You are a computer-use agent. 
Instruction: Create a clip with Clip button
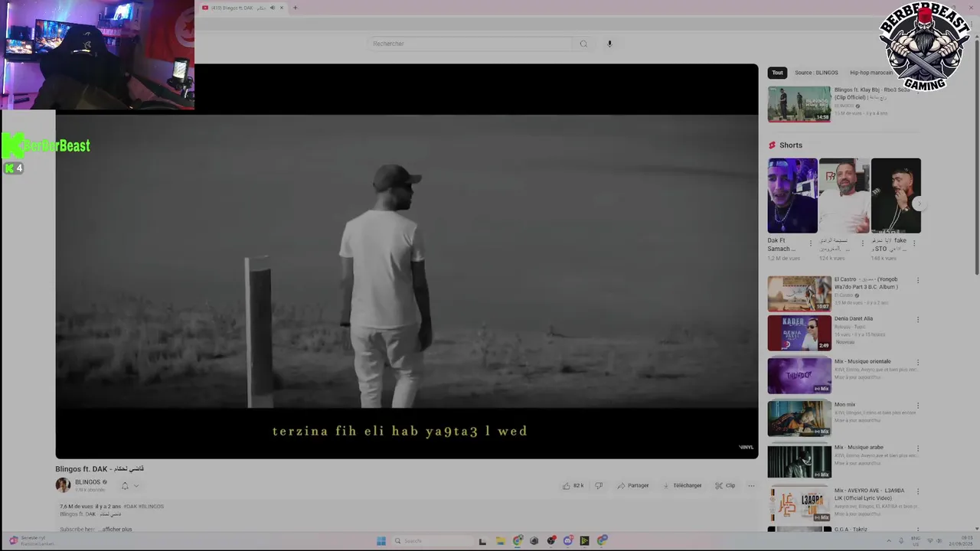click(x=725, y=485)
